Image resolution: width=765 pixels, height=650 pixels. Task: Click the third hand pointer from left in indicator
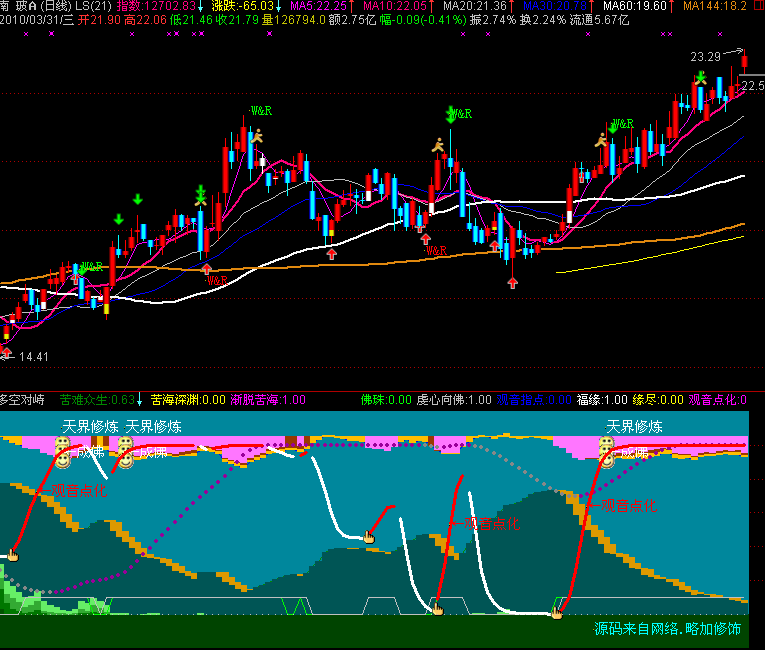[438, 609]
